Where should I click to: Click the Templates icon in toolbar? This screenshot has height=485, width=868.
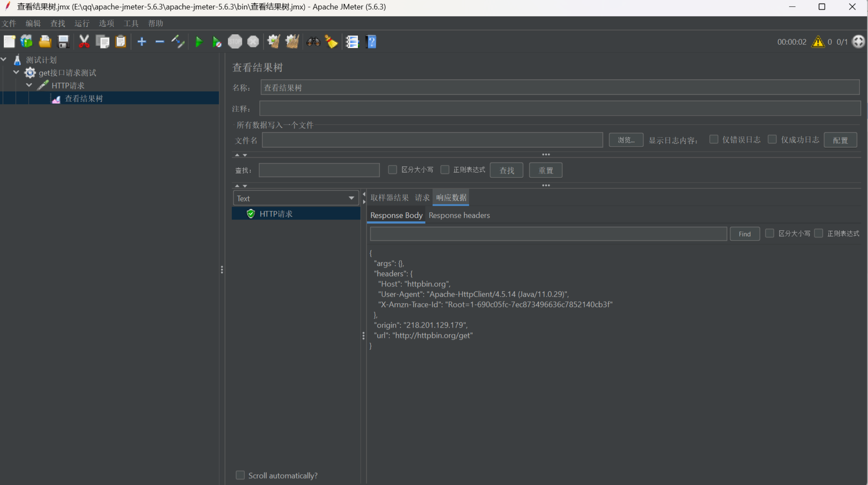pyautogui.click(x=27, y=42)
